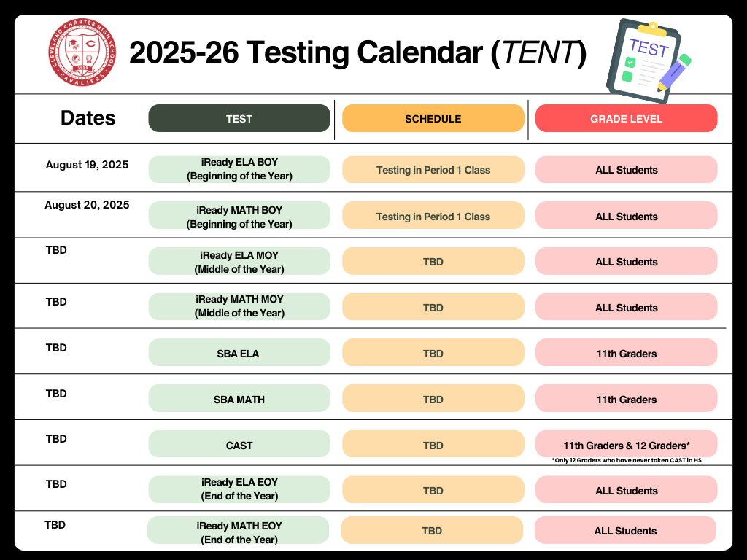Click the August 19, 2025 date

click(x=87, y=165)
